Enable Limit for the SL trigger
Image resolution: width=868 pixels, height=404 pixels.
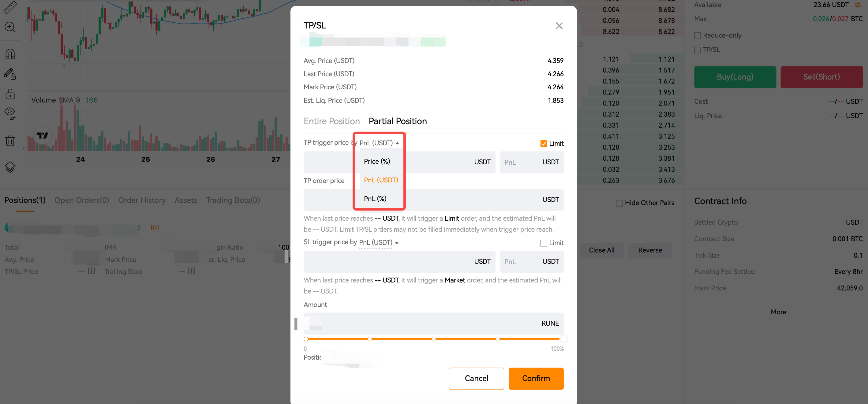pyautogui.click(x=543, y=243)
